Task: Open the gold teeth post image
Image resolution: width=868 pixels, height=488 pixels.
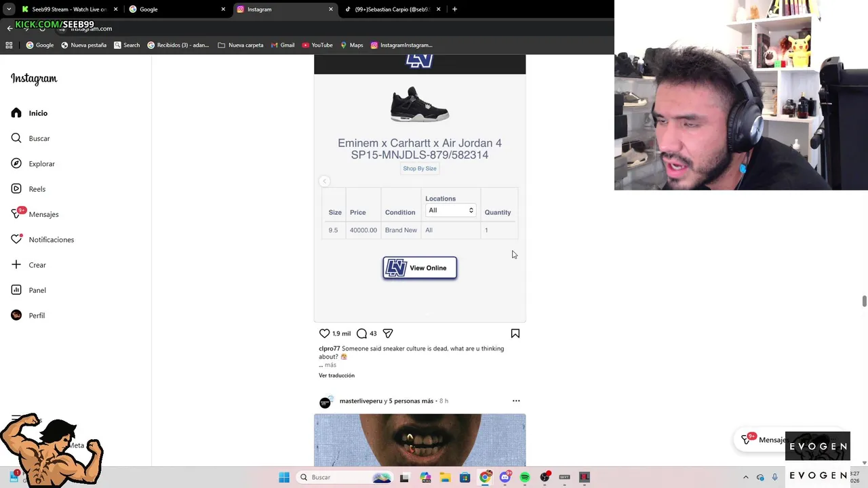Action: click(x=420, y=440)
